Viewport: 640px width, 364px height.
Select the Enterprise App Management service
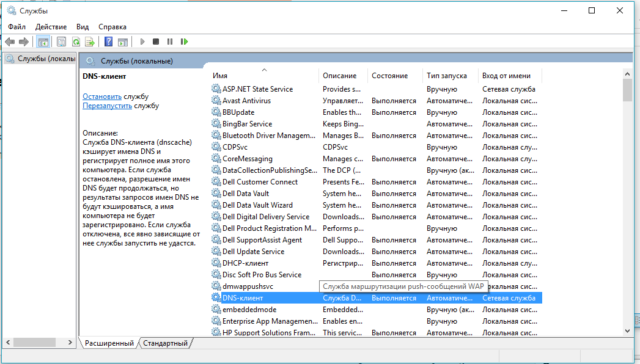(270, 321)
